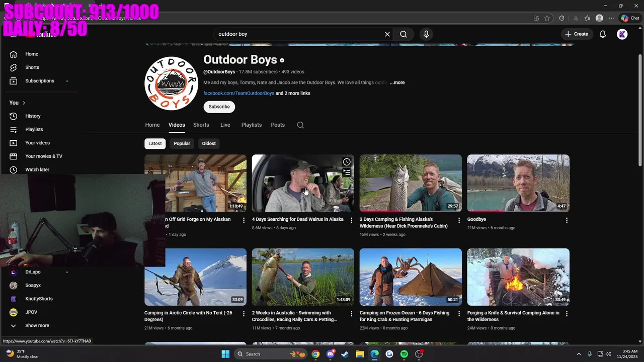Open options for 3 Days Camping & Fishing video
The width and height of the screenshot is (644, 362).
(459, 220)
